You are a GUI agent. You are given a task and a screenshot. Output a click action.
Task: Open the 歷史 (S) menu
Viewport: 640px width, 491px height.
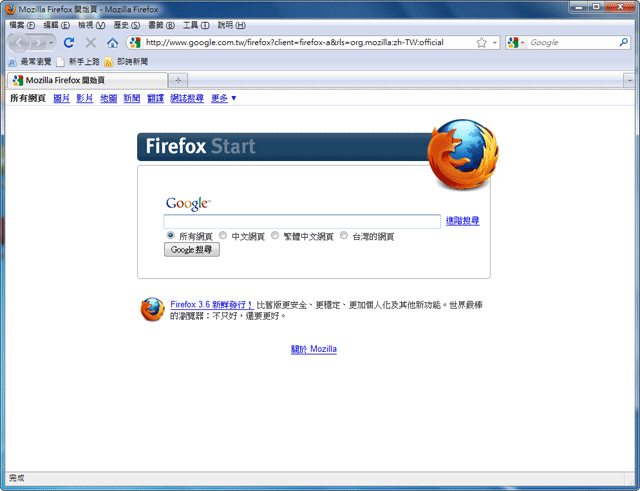point(127,25)
